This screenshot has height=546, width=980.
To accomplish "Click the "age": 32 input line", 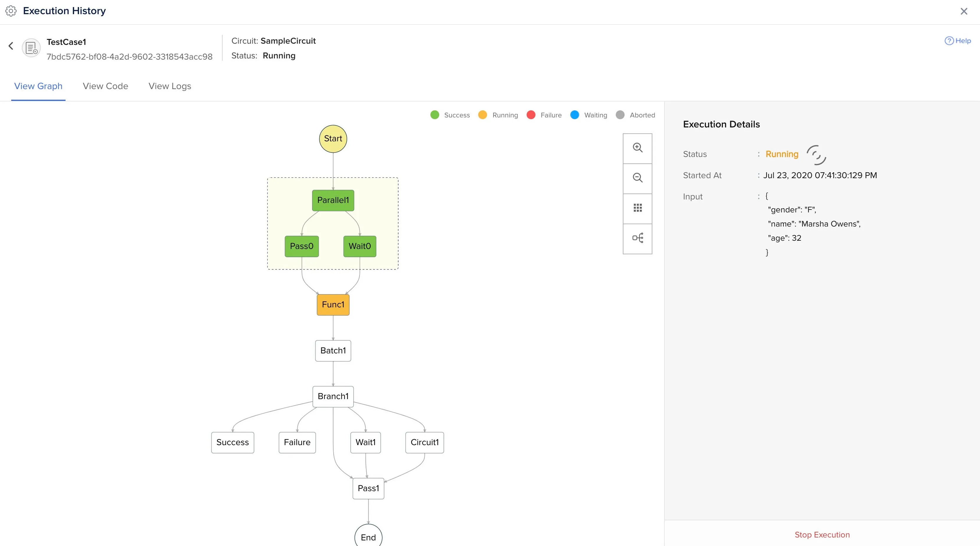I will (x=785, y=238).
